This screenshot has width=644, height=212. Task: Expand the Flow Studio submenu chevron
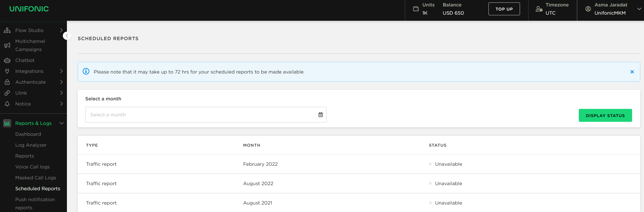(61, 30)
